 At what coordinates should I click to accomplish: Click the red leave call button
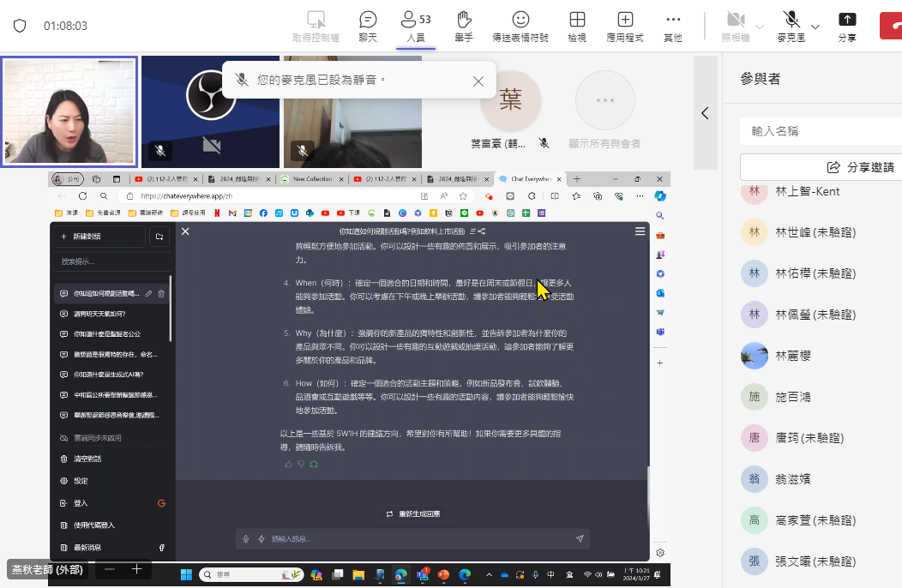[892, 26]
